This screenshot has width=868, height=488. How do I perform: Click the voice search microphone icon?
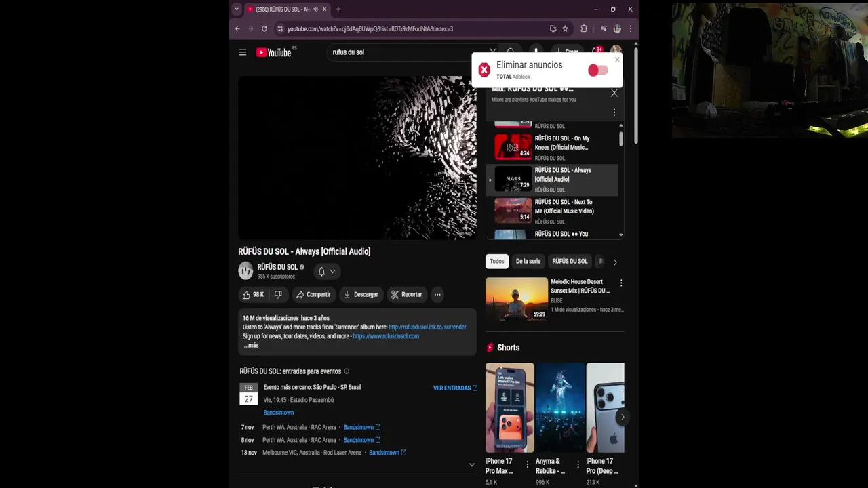click(536, 52)
